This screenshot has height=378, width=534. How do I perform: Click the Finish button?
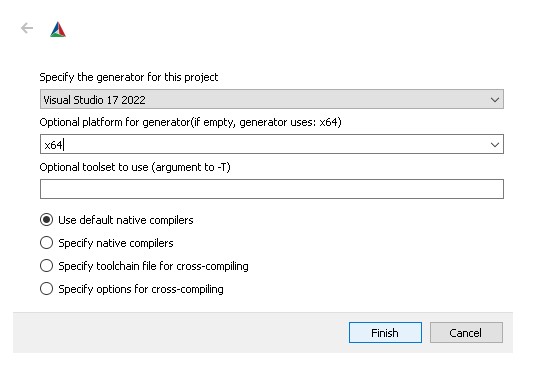(x=385, y=332)
